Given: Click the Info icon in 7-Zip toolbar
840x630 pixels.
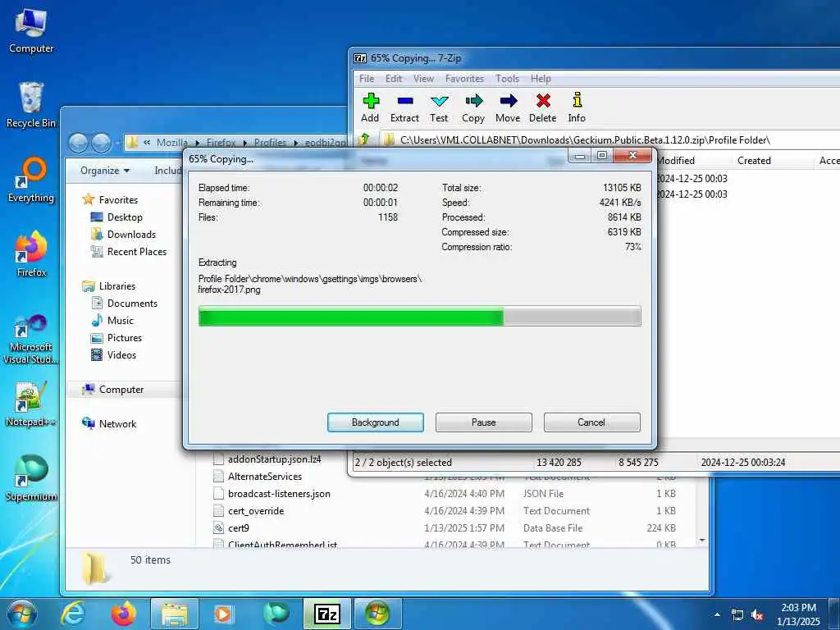Looking at the screenshot, I should click(x=577, y=107).
